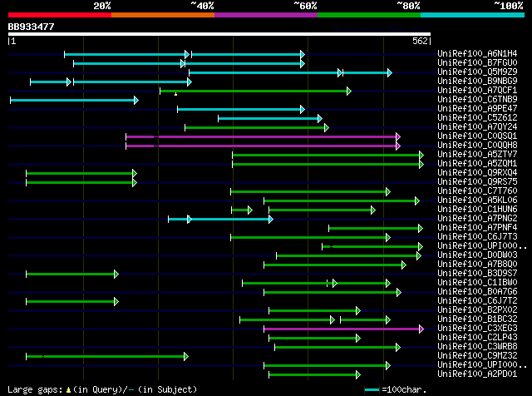Select the UniRef100_C0QQH8 label
Image resolution: width=532 pixels, height=396 pixels.
[x=477, y=146]
